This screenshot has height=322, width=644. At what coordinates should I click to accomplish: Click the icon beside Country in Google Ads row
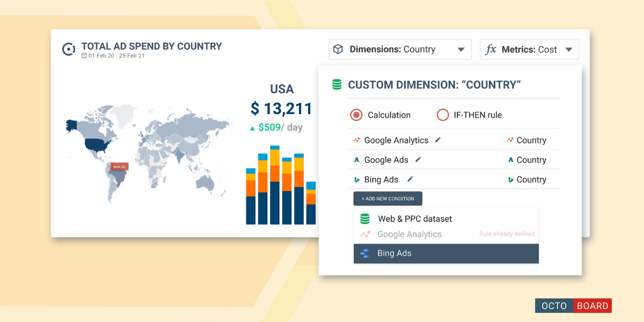click(x=510, y=160)
